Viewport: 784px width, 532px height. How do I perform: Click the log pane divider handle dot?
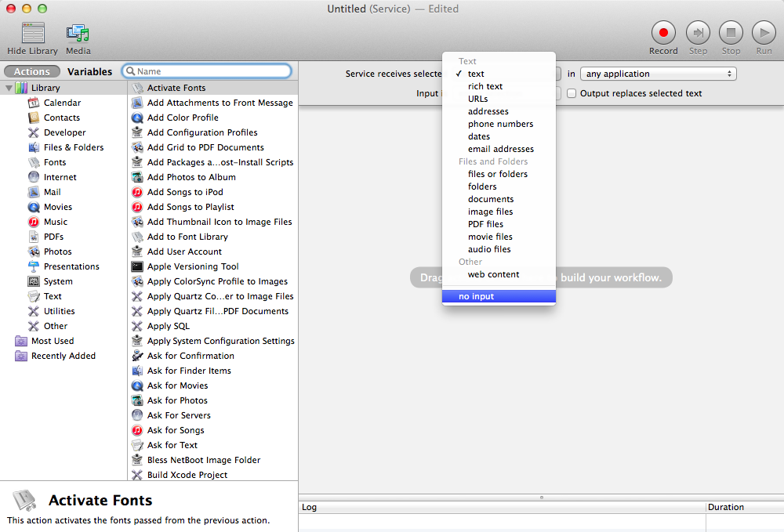[542, 498]
